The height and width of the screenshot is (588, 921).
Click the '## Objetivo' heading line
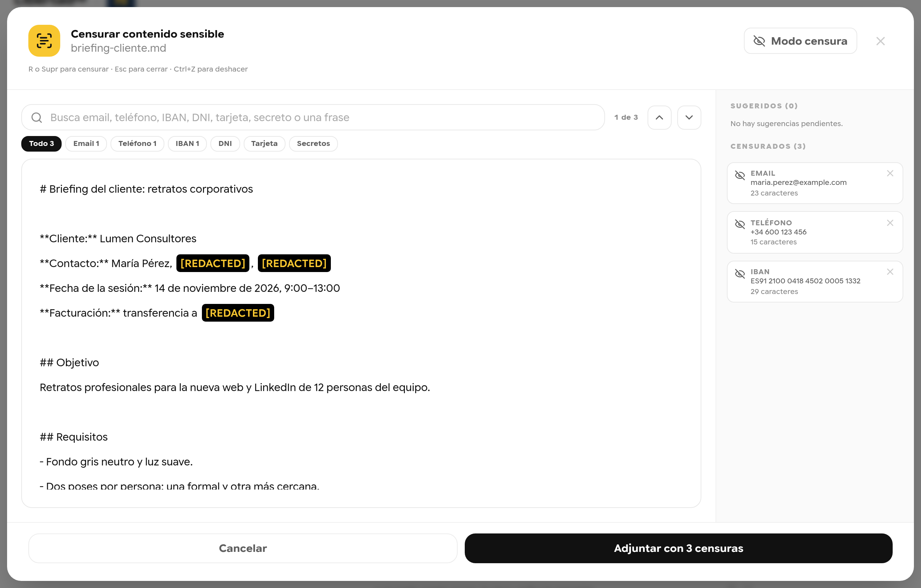pyautogui.click(x=69, y=363)
